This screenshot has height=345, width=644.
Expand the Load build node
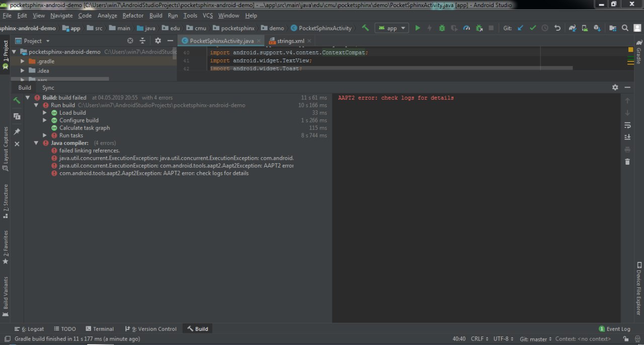pos(45,113)
